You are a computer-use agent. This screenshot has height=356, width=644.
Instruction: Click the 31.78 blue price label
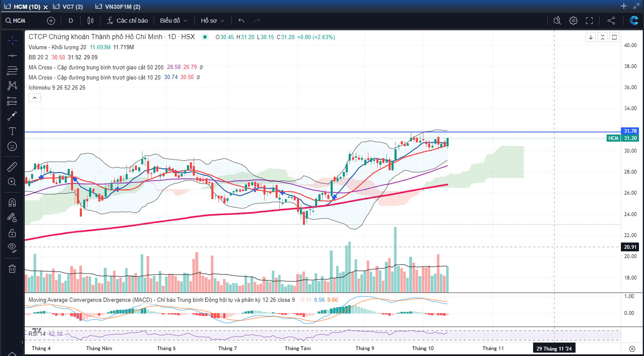[x=630, y=131]
